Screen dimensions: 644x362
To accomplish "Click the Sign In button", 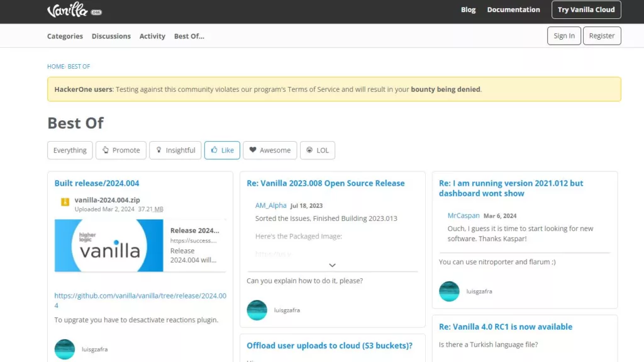I will [x=564, y=36].
